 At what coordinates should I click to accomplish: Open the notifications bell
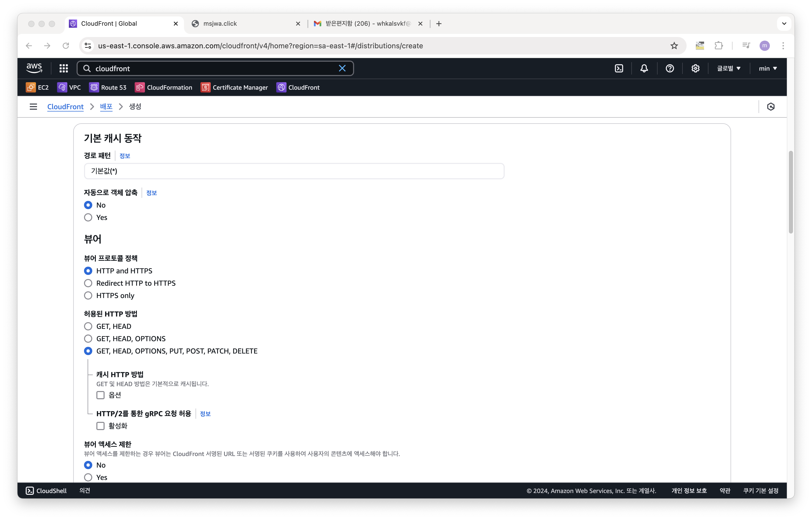tap(644, 69)
